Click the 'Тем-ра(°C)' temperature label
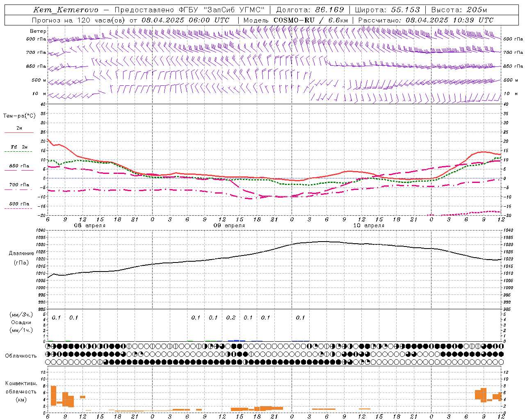Screen dimensions: 525x420 pos(19,116)
